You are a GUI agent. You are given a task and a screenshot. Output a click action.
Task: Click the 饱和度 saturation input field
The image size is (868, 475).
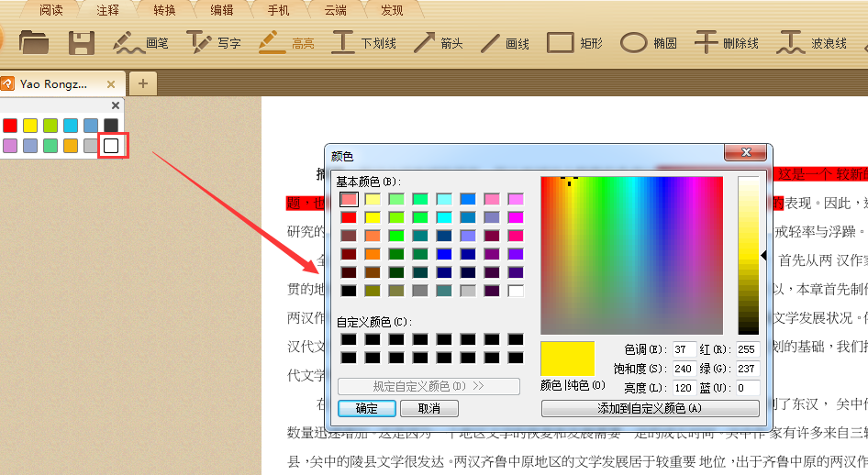click(684, 369)
